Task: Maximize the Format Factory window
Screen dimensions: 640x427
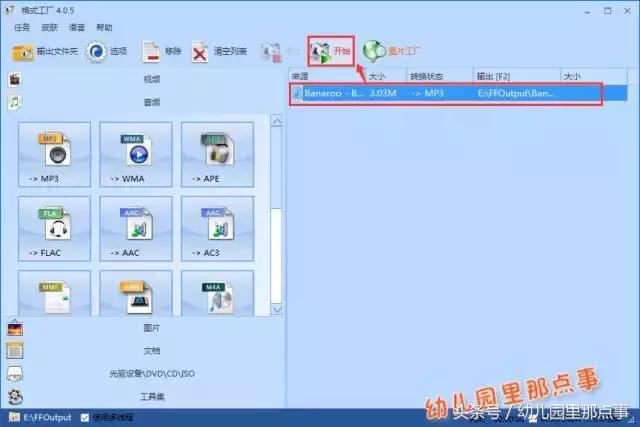Action: pos(608,11)
